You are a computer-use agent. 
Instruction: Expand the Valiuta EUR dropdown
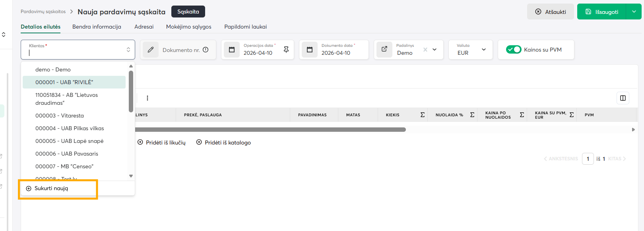(483, 50)
